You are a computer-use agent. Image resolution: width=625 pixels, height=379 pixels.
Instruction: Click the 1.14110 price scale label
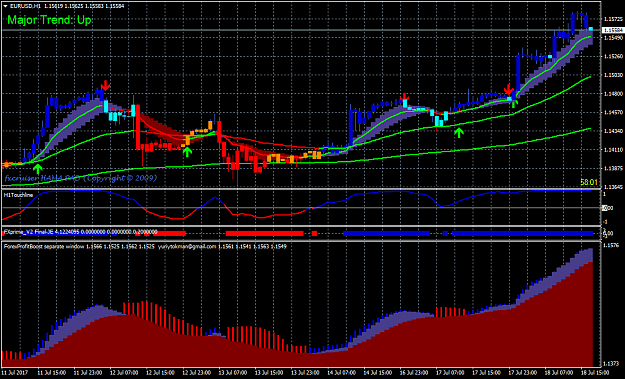point(613,150)
